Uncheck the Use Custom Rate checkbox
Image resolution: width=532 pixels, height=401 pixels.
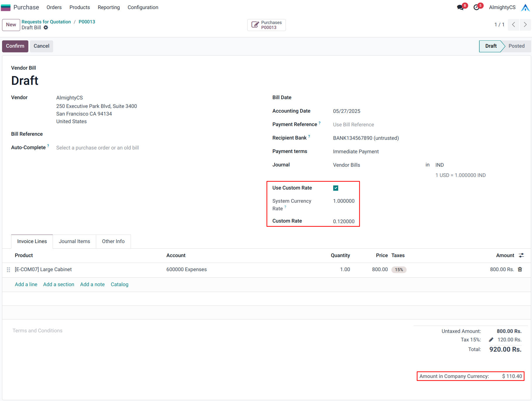click(x=336, y=188)
